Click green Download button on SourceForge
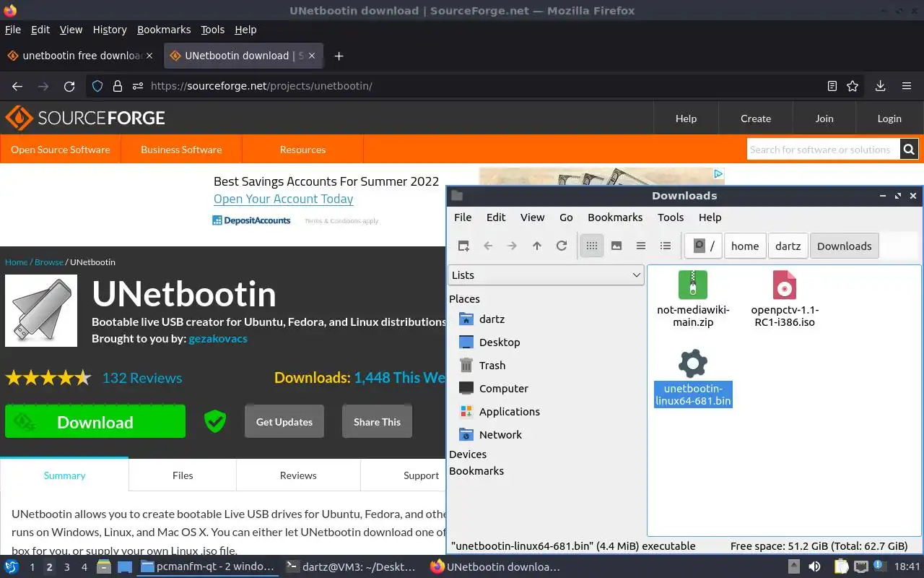The height and width of the screenshot is (578, 924). pos(95,422)
